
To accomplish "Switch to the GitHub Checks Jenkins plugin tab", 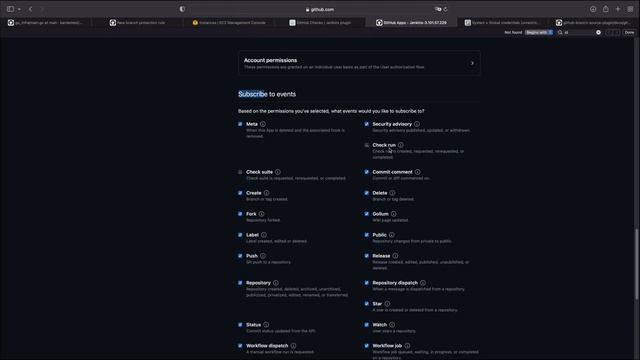I will (x=320, y=23).
